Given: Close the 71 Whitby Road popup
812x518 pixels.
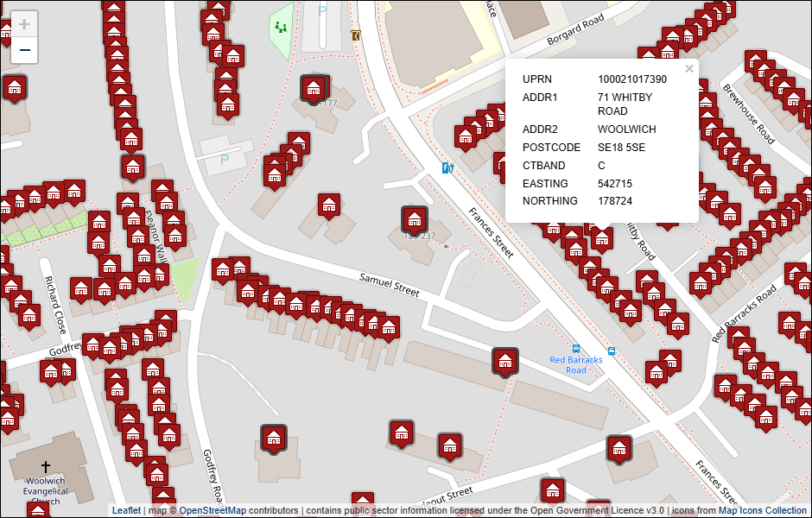Looking at the screenshot, I should [x=688, y=69].
